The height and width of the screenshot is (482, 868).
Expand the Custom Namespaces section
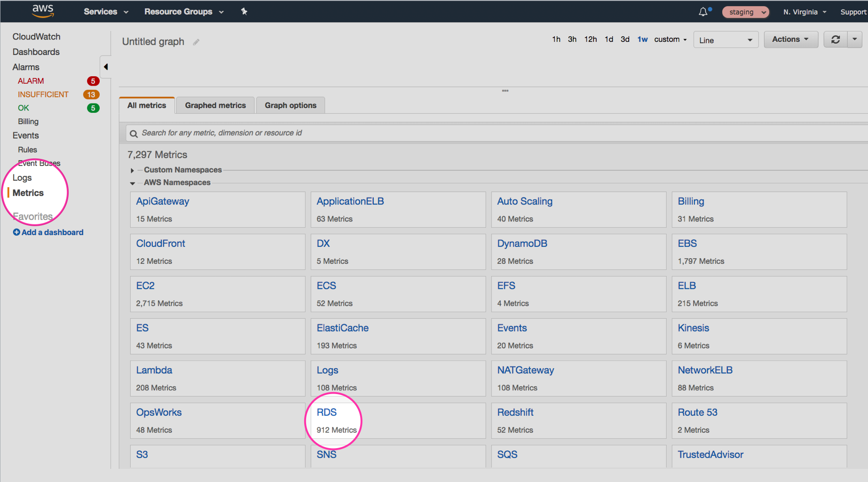coord(132,170)
